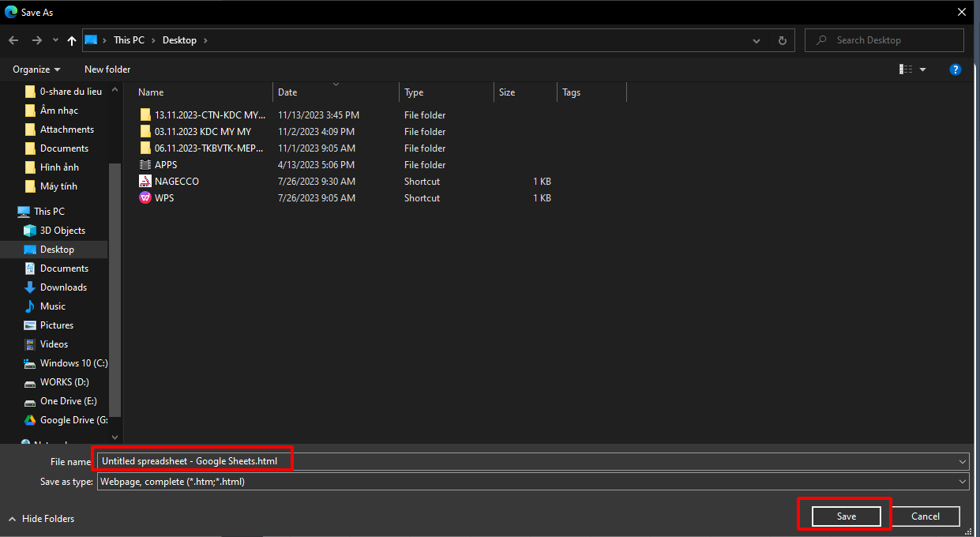
Task: Expand the recent locations dropdown arrow
Action: click(x=55, y=40)
